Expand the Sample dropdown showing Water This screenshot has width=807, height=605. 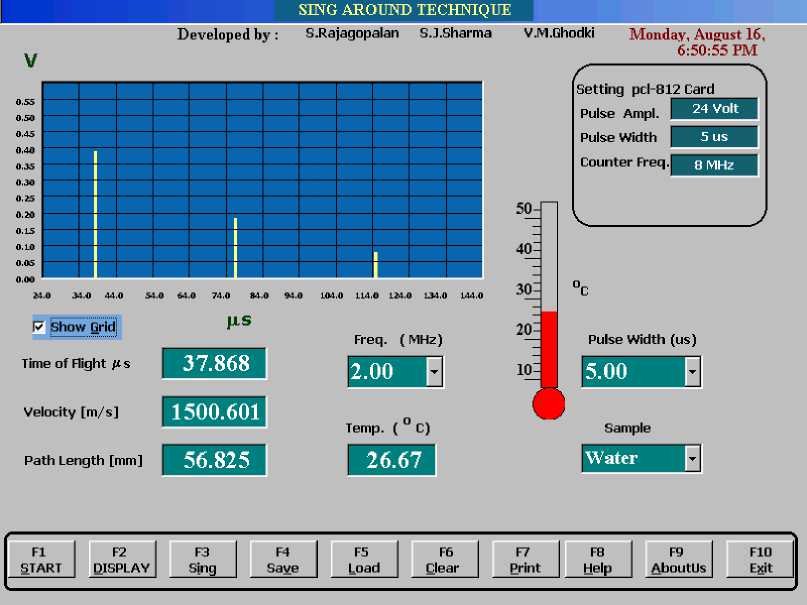click(x=692, y=458)
